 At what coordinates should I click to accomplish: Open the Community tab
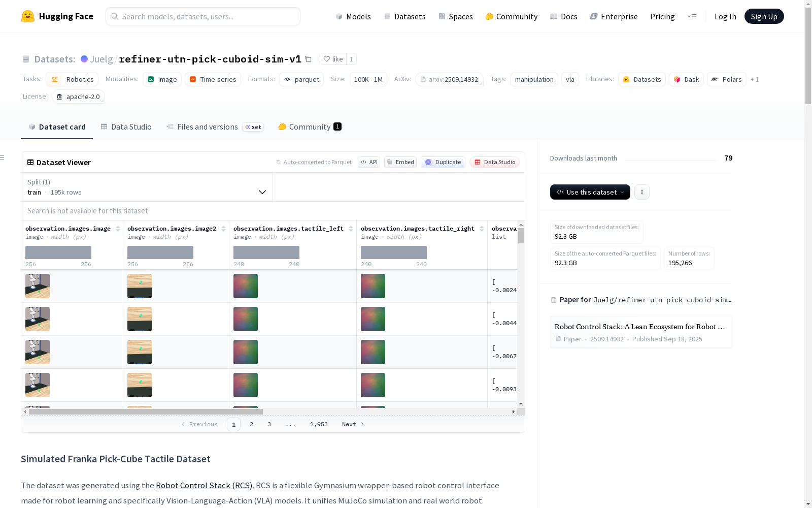[310, 127]
